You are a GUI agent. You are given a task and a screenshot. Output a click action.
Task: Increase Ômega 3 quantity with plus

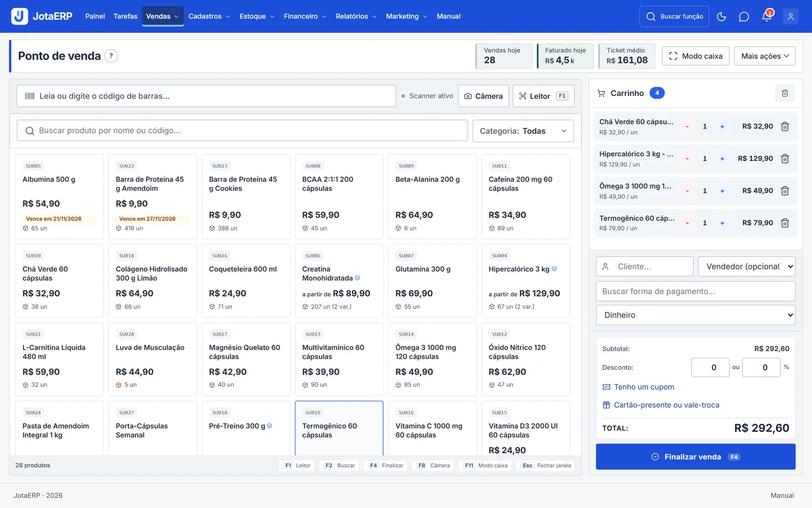[722, 190]
